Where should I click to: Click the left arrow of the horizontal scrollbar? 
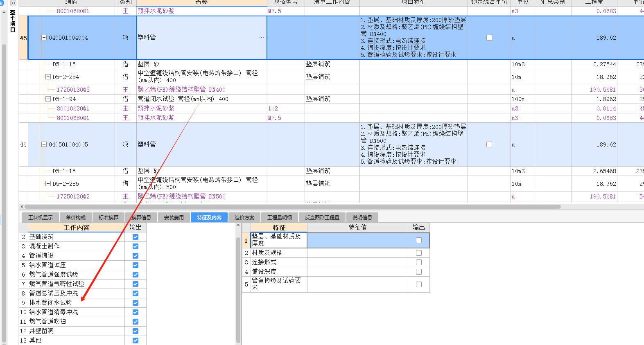coord(21,207)
